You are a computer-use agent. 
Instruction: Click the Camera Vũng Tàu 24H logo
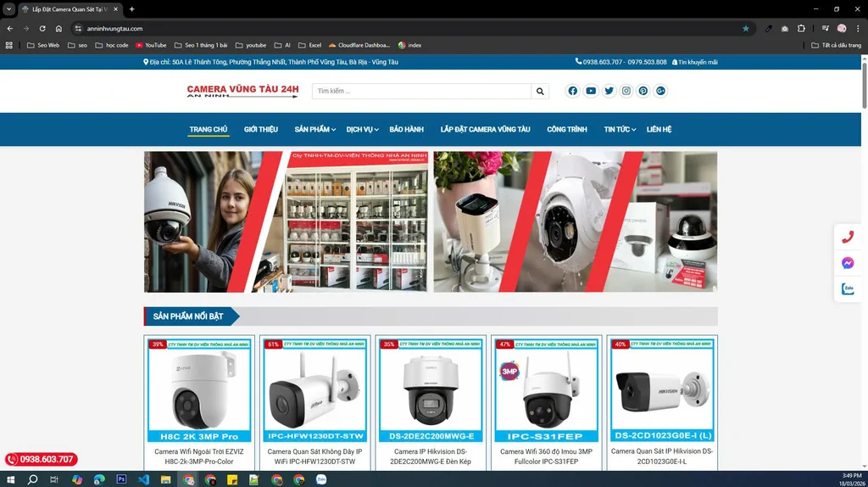242,91
